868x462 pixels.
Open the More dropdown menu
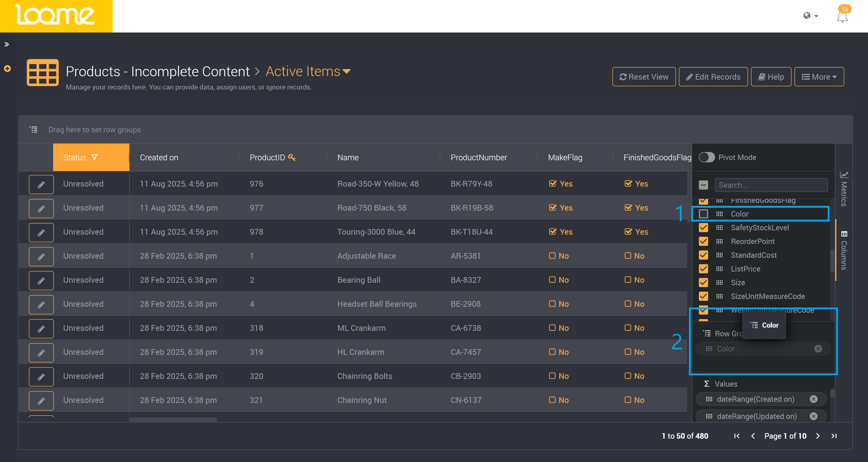(819, 77)
